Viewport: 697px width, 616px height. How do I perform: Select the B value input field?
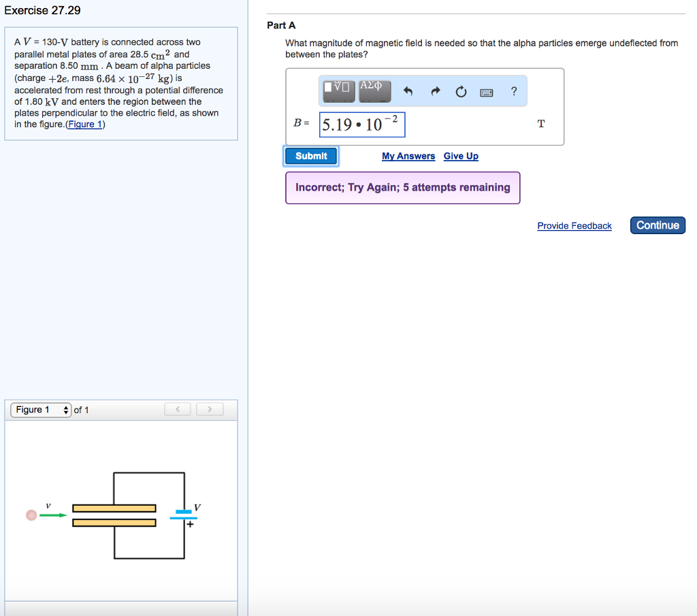(x=362, y=125)
